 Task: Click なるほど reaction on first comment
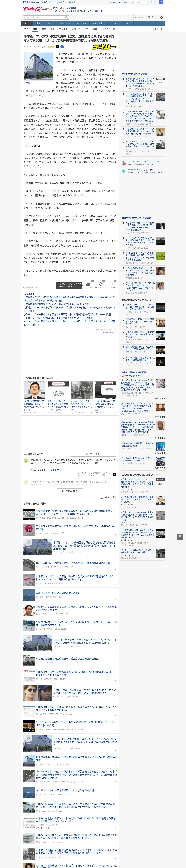[91, 475]
